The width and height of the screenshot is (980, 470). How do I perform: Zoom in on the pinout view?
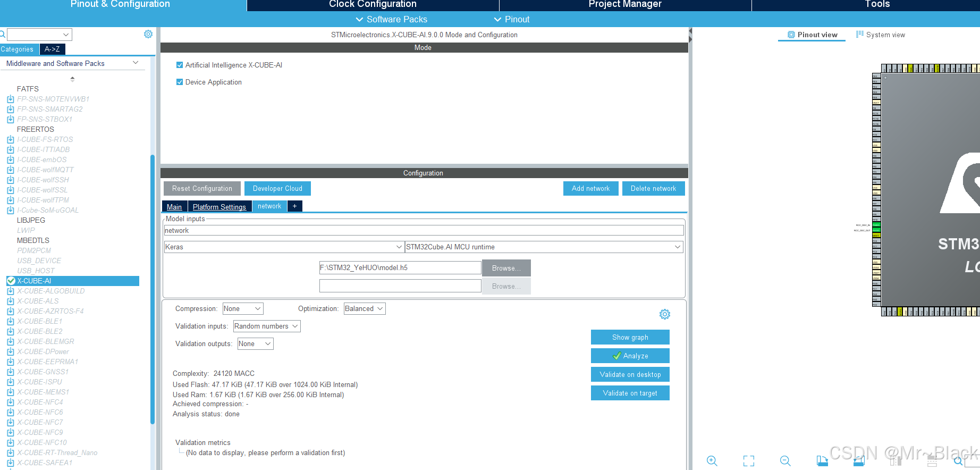click(712, 461)
